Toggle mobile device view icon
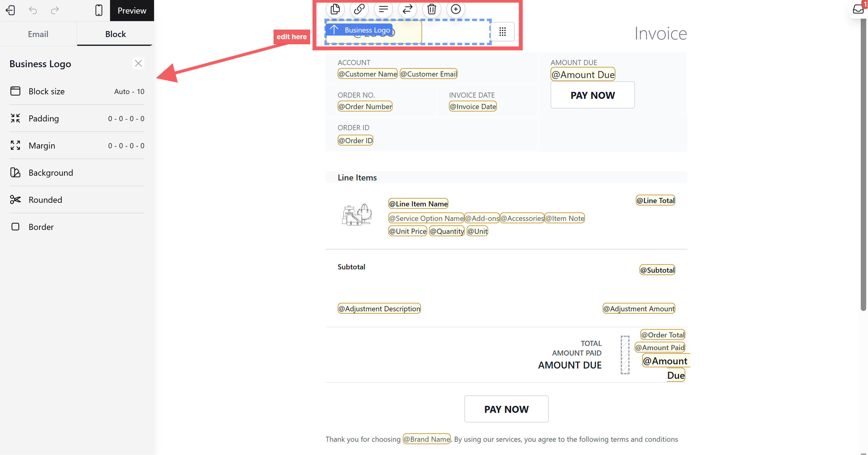Viewport: 868px width, 455px height. point(99,11)
